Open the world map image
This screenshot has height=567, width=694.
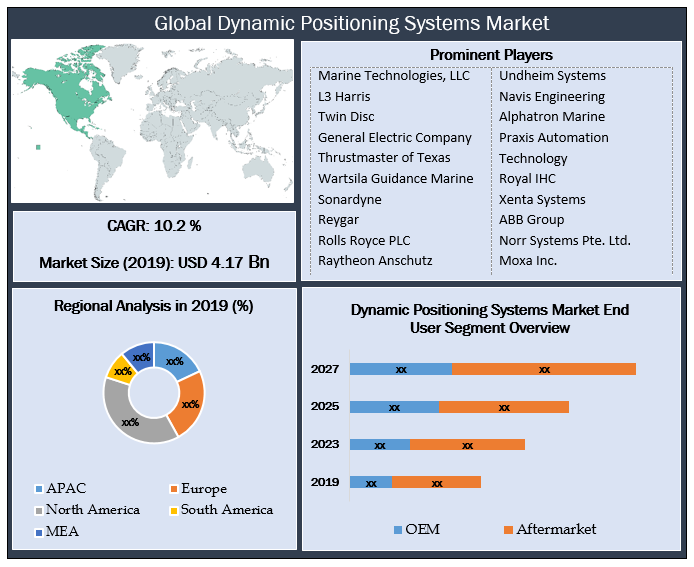tap(153, 122)
